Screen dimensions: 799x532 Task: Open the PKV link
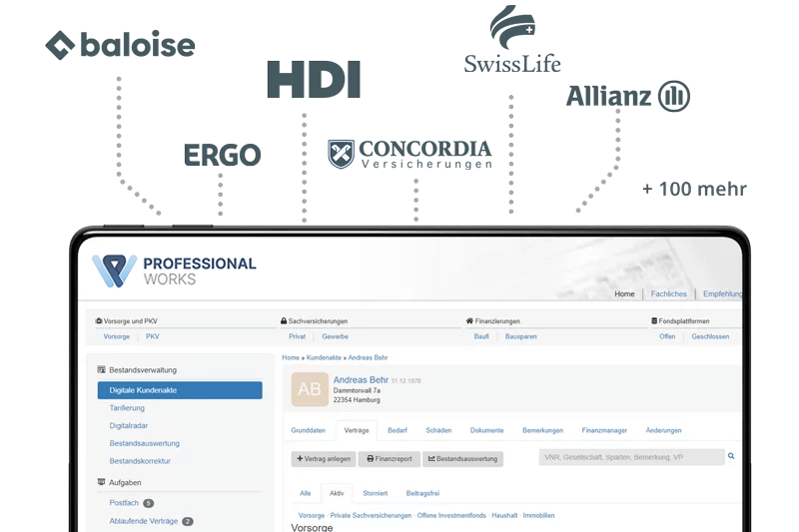coord(153,336)
